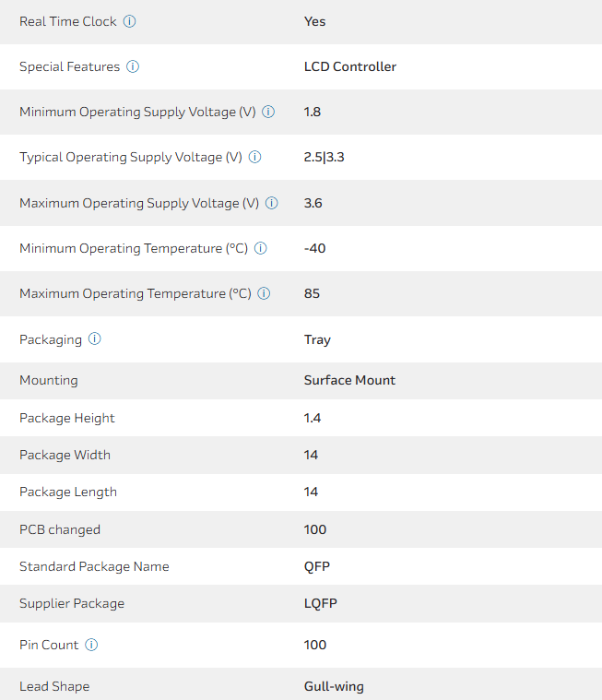Screen dimensions: 602x700
Task: Show info for Typical Operating Supply Voltage
Action: point(255,157)
